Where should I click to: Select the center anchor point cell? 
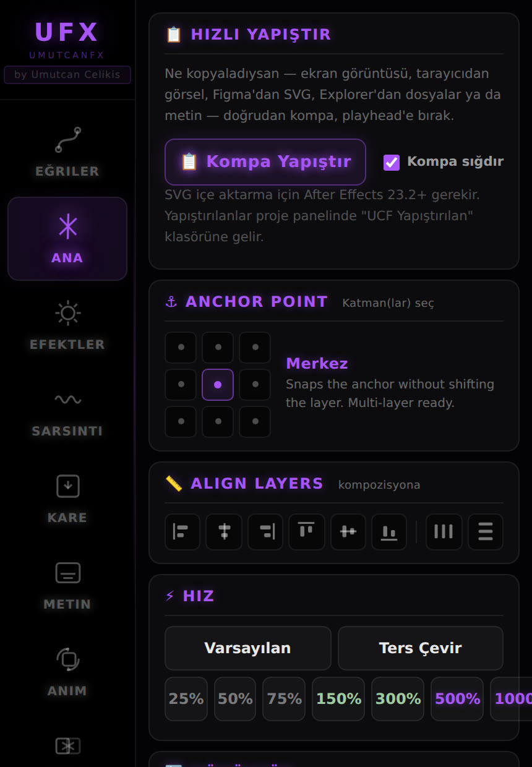[x=218, y=385]
